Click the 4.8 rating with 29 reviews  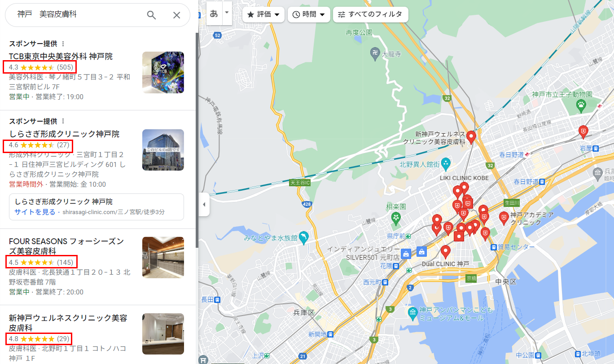(x=38, y=338)
